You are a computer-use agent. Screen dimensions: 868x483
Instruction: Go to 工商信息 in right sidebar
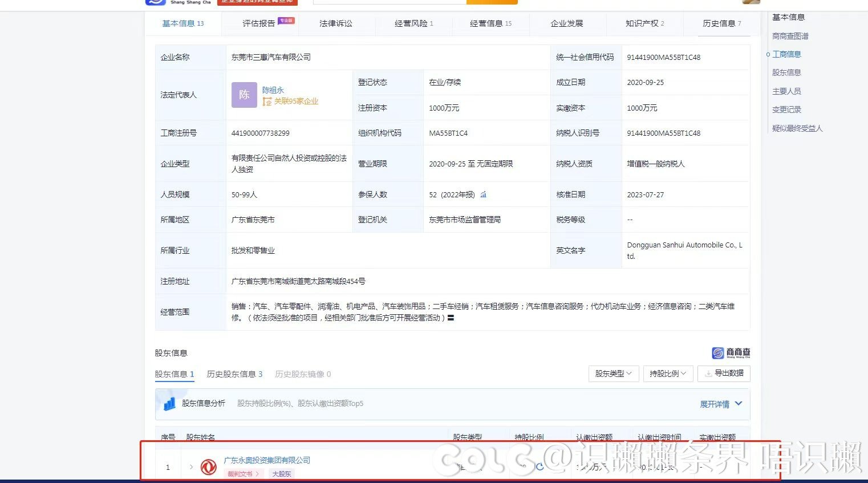(x=786, y=54)
